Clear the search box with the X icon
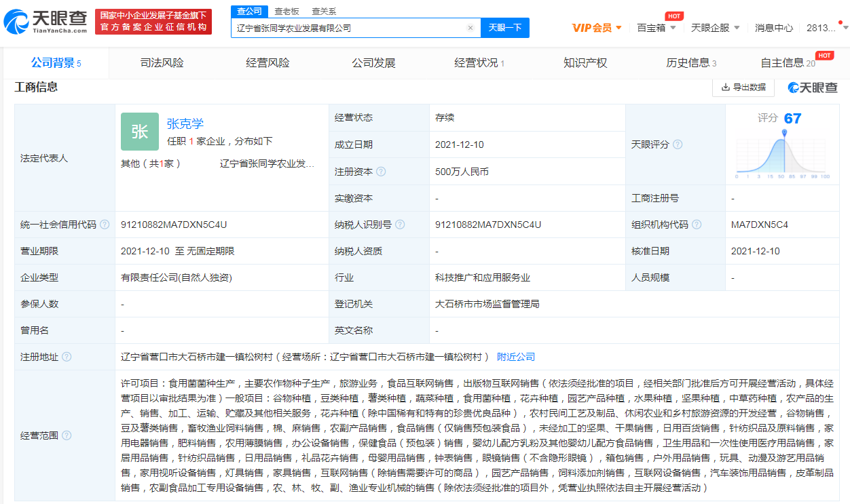This screenshot has width=850, height=504. (470, 28)
